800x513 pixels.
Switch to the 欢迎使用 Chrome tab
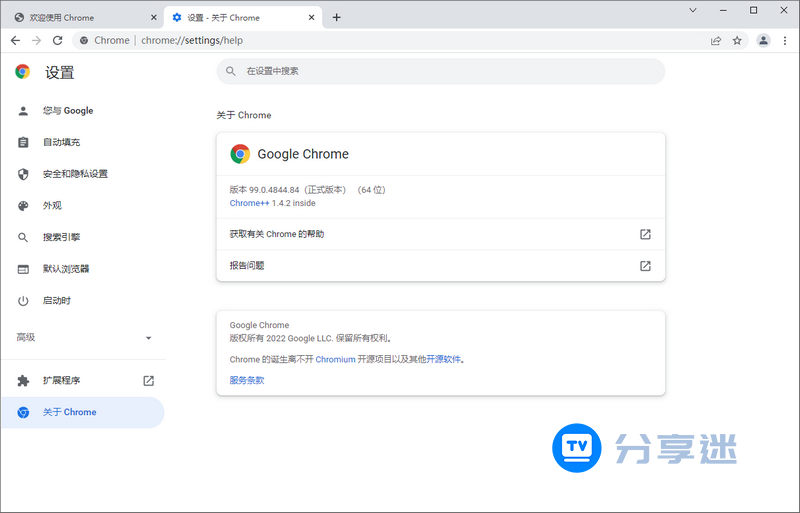[x=78, y=17]
